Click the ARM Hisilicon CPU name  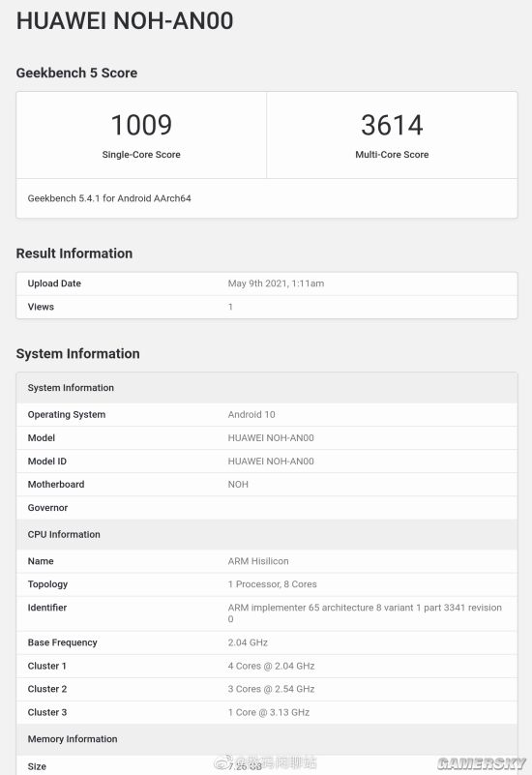pyautogui.click(x=258, y=561)
